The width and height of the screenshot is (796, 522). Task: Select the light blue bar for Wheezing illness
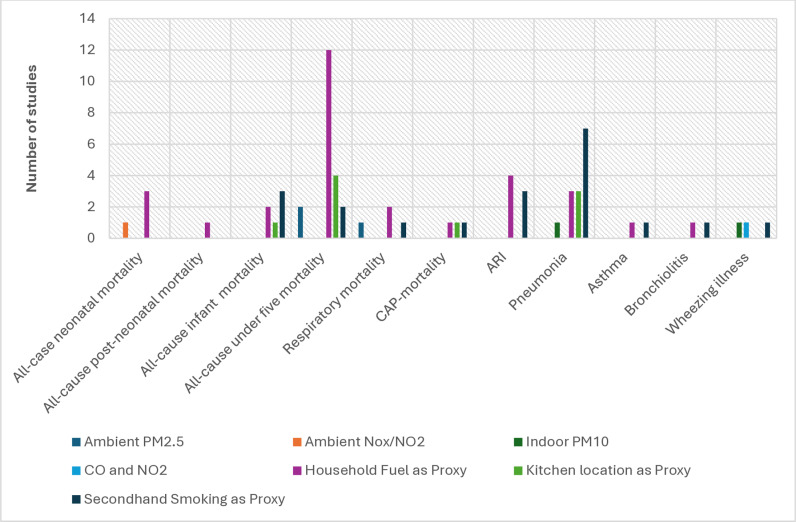coord(746,230)
